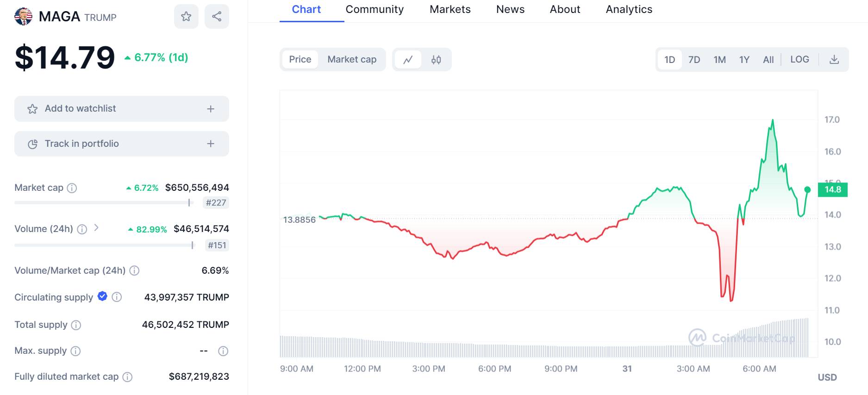Click the 82.99% volume change
The image size is (868, 395).
coord(148,229)
